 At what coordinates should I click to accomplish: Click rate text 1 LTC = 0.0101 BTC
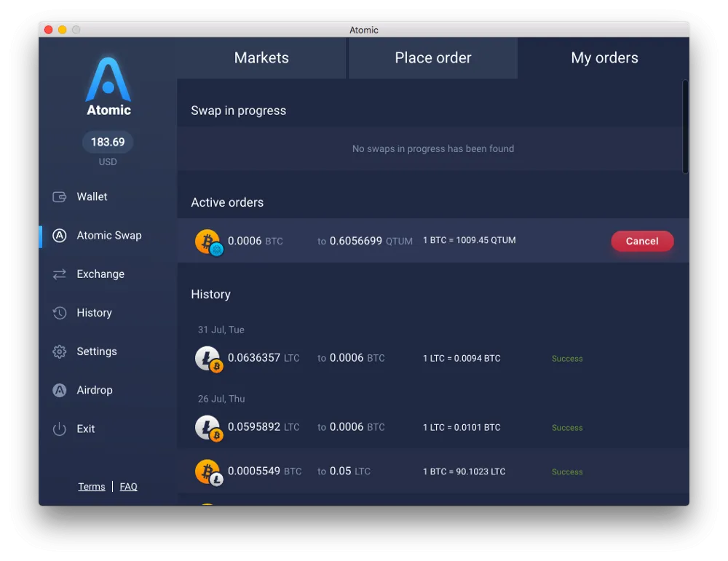point(462,427)
